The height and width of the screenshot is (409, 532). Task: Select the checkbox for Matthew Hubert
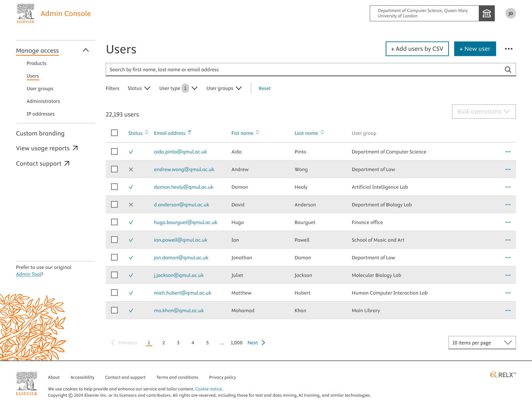[114, 293]
